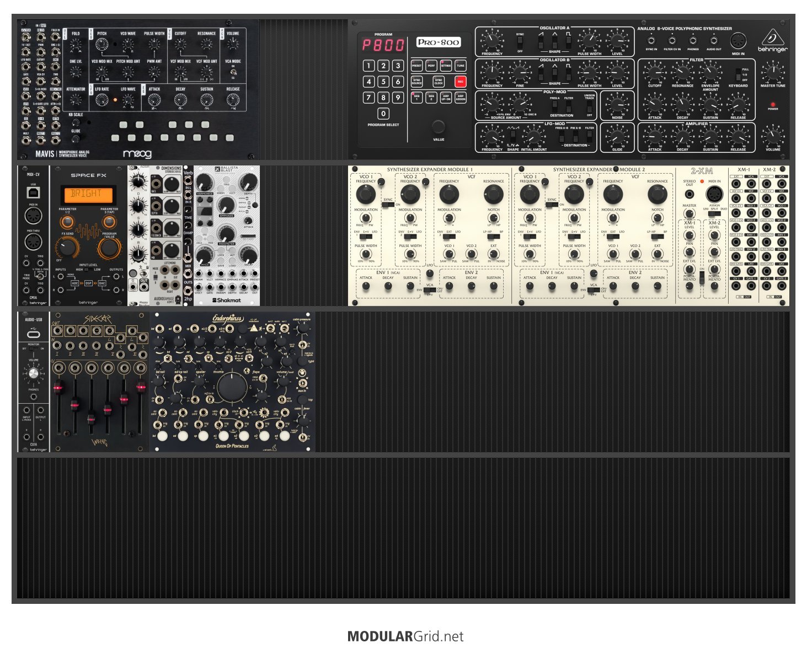Click the PITCH knob on the Mavis
Viewport: 812px width, 648px height.
(x=101, y=45)
